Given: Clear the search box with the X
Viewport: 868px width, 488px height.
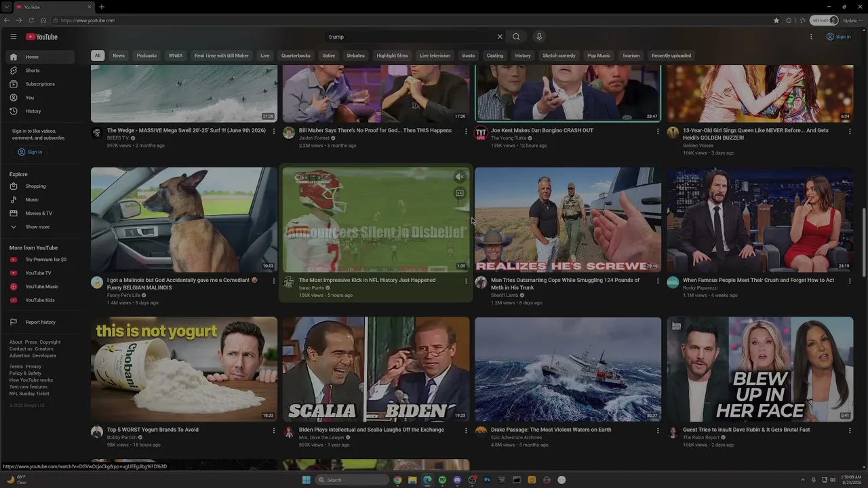Looking at the screenshot, I should point(500,37).
